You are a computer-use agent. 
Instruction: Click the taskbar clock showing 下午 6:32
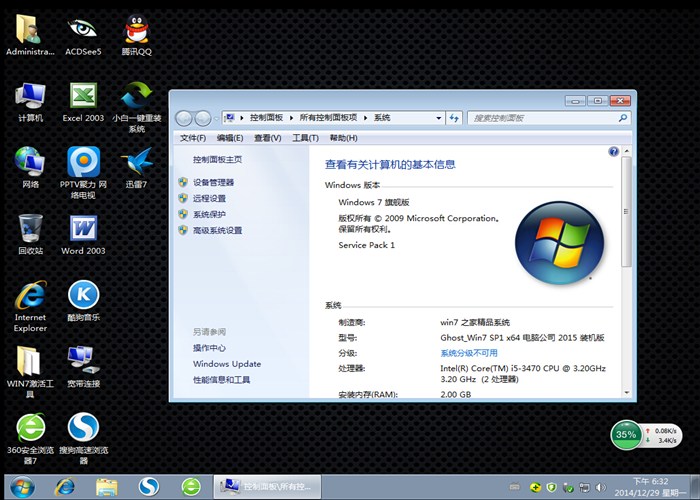coord(650,481)
